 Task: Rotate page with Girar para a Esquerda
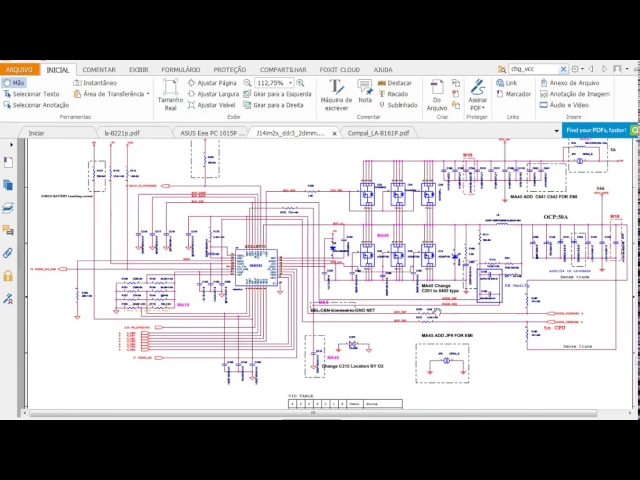point(278,94)
